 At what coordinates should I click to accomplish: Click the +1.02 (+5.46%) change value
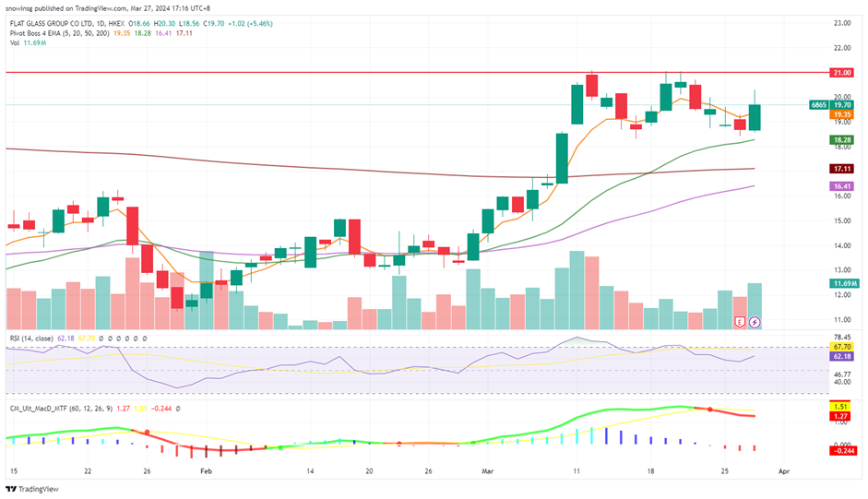(250, 23)
